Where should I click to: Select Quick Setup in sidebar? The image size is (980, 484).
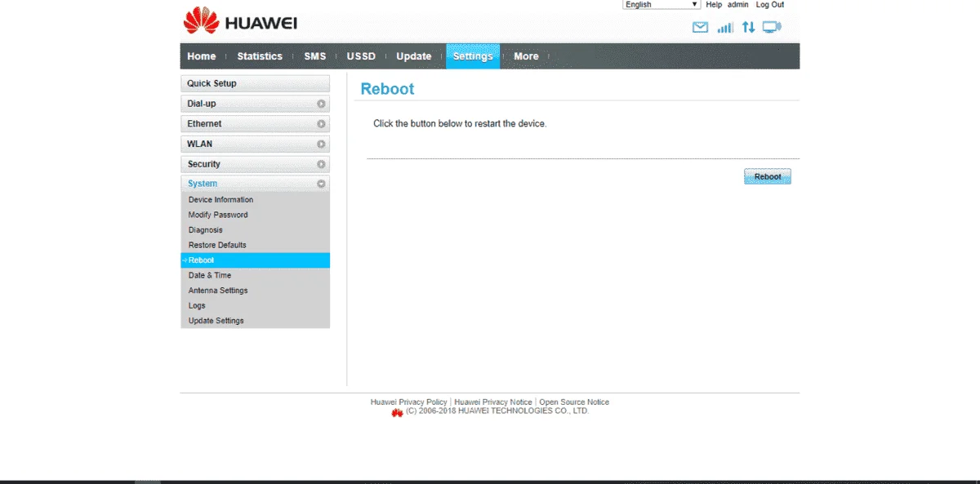tap(255, 83)
